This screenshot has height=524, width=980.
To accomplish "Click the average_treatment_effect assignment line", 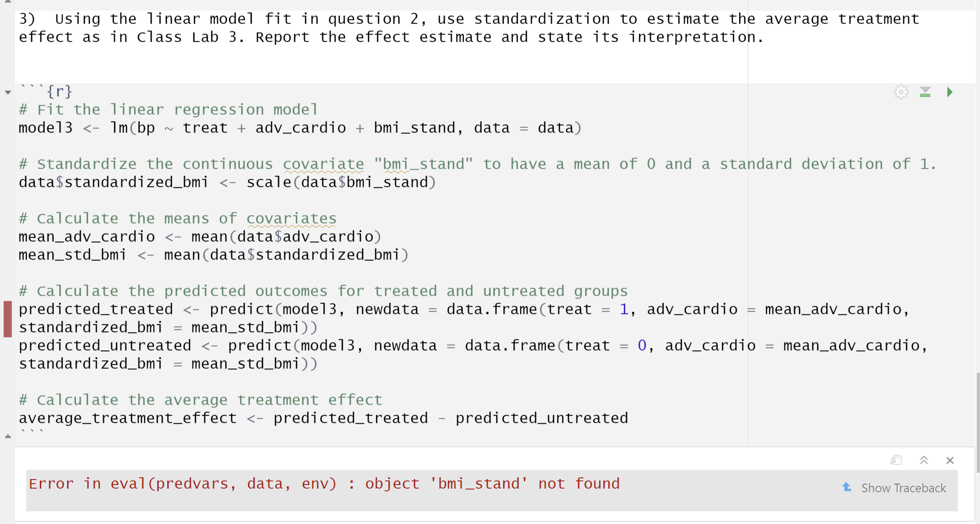I will click(x=323, y=418).
